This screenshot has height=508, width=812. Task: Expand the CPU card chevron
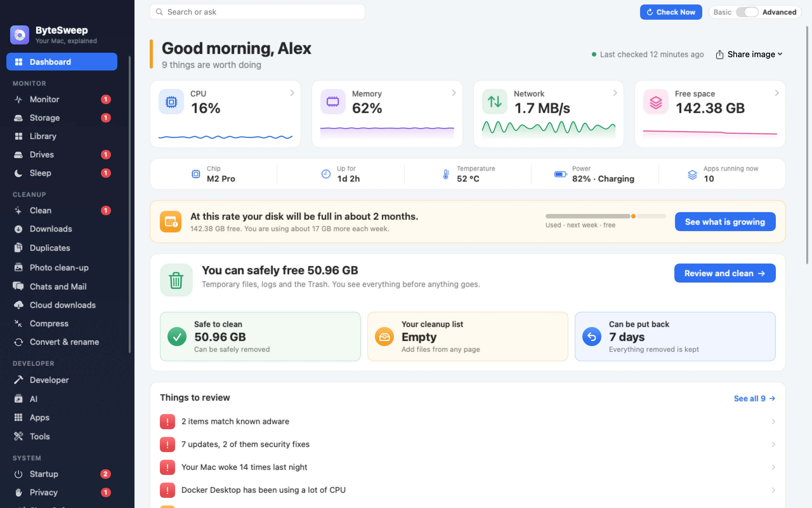pyautogui.click(x=292, y=93)
